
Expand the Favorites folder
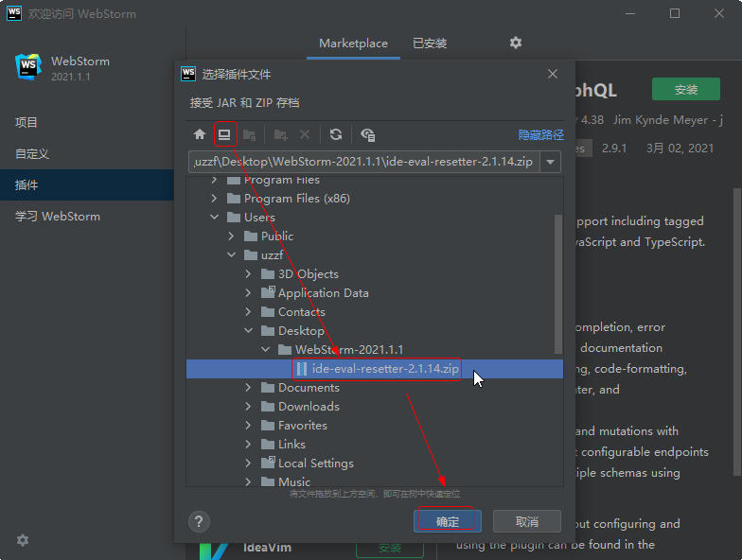[x=248, y=426]
